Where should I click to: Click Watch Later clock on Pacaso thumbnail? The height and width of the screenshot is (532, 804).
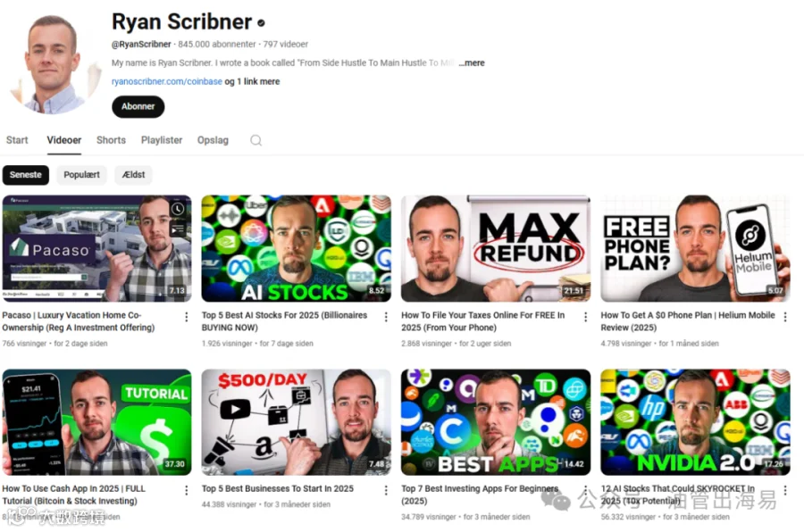[x=178, y=209]
